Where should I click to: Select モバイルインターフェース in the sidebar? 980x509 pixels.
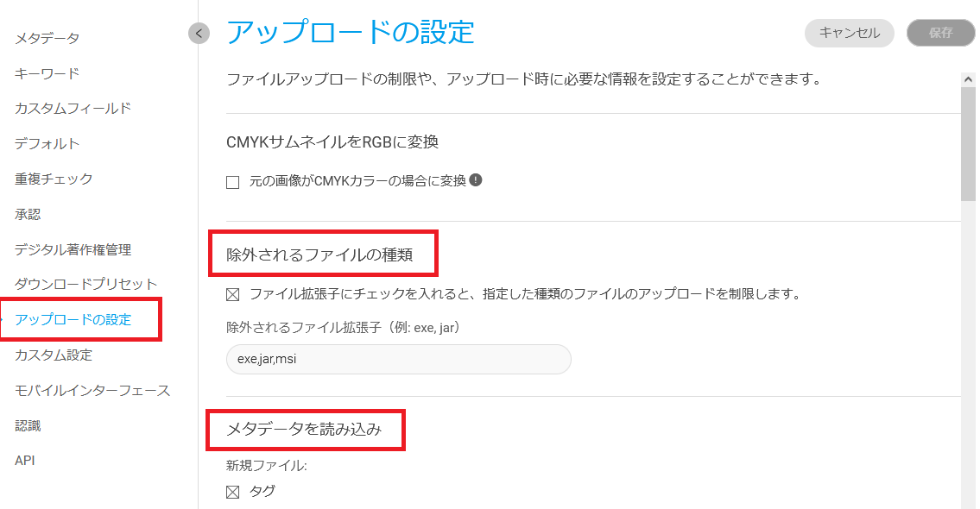click(x=92, y=391)
